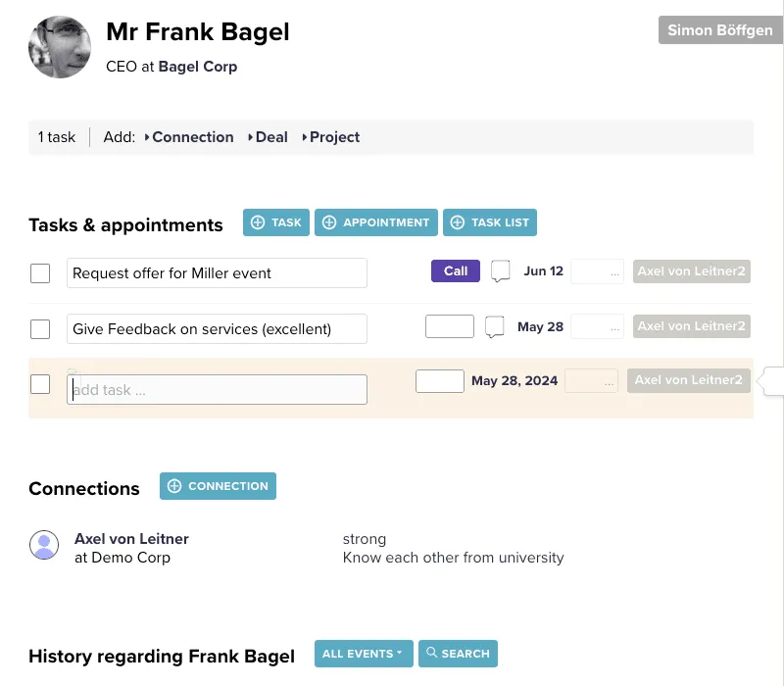This screenshot has height=686, width=784.
Task: Click the plus icon on the Task List button
Action: pyautogui.click(x=457, y=222)
